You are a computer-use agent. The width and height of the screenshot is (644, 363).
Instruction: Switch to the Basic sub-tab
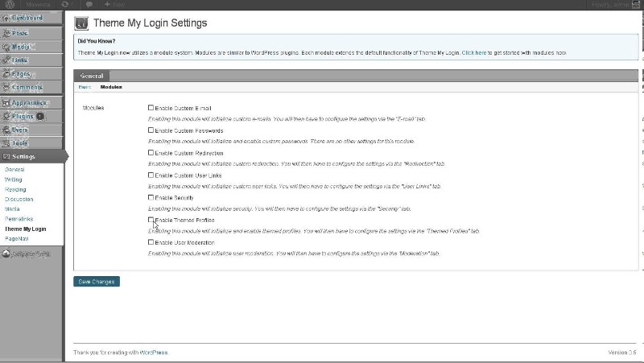tap(85, 87)
